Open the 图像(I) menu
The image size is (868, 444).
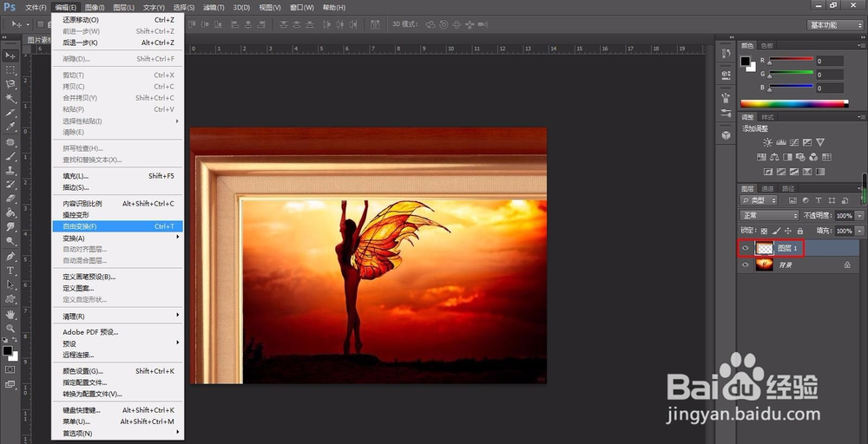pos(95,7)
